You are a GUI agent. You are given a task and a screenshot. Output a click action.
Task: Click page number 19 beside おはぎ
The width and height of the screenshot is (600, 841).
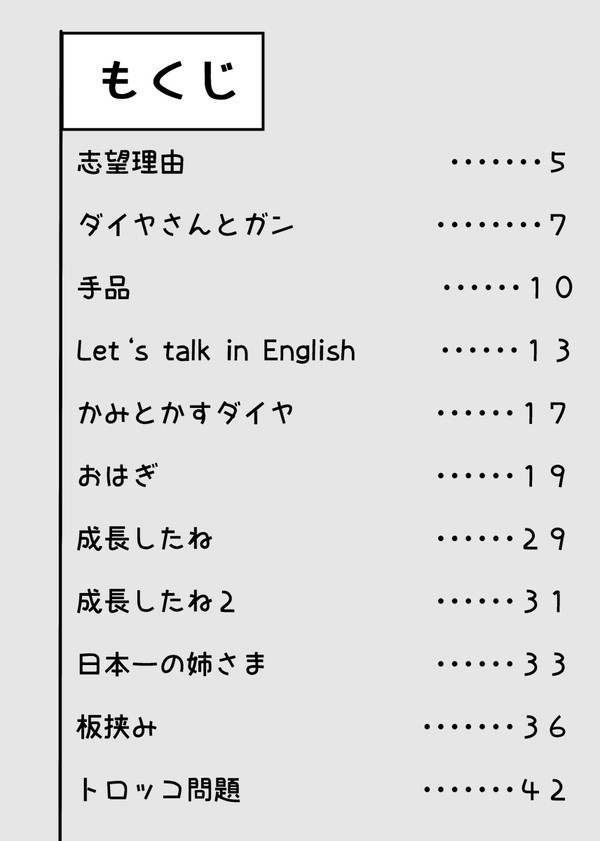(x=546, y=476)
